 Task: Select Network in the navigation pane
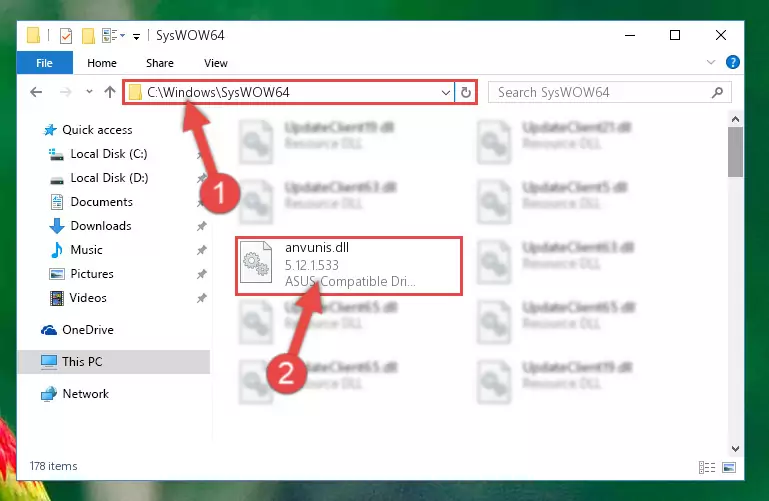tap(85, 394)
